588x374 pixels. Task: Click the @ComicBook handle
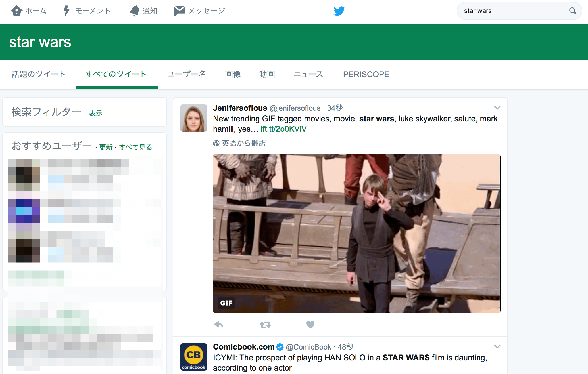308,347
